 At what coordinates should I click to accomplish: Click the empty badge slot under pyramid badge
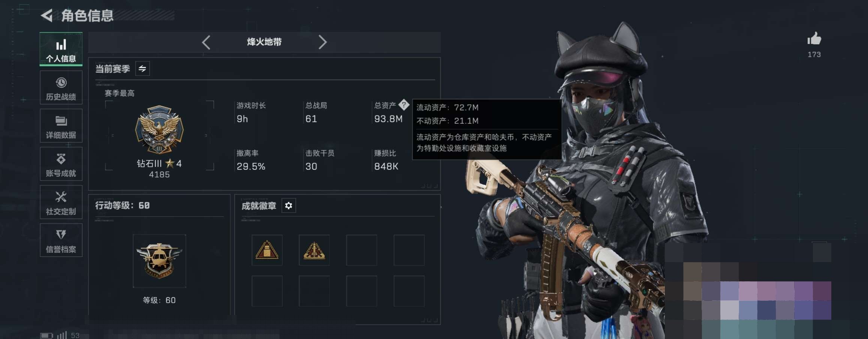(x=267, y=291)
